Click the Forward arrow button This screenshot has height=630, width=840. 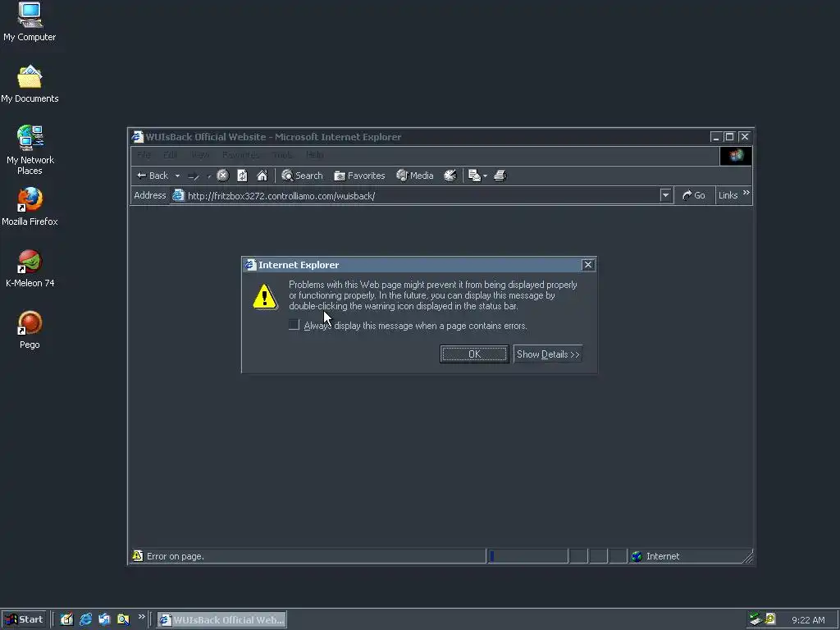click(194, 176)
